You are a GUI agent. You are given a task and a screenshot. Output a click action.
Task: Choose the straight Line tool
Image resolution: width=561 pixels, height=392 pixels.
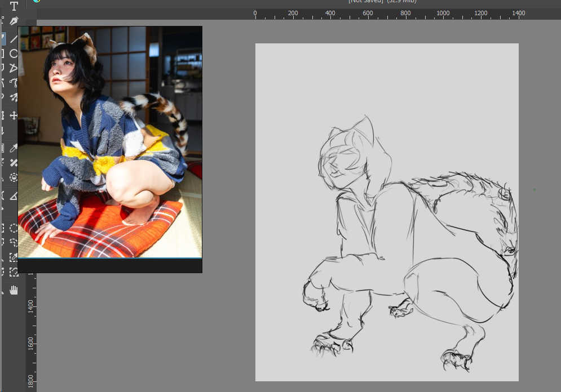[x=14, y=39]
